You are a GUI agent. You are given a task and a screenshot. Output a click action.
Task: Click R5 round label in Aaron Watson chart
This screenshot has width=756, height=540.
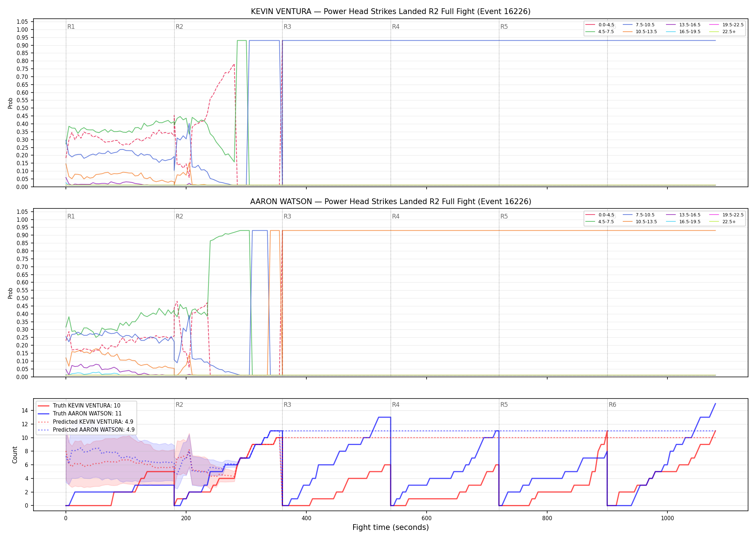(504, 216)
